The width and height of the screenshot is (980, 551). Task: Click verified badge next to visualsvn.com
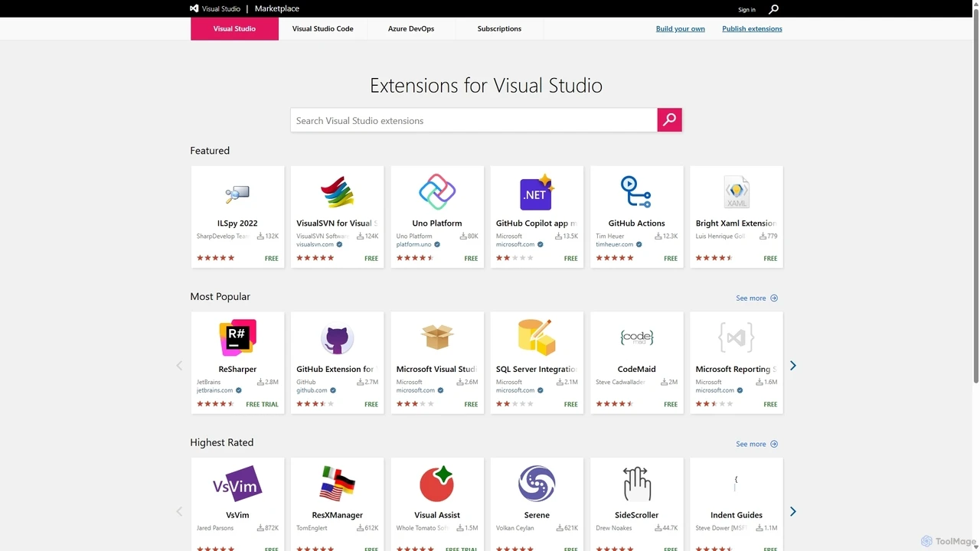pos(339,245)
